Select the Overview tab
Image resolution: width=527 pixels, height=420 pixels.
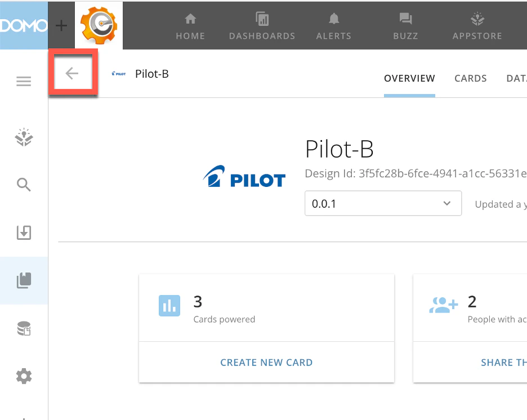pyautogui.click(x=409, y=78)
